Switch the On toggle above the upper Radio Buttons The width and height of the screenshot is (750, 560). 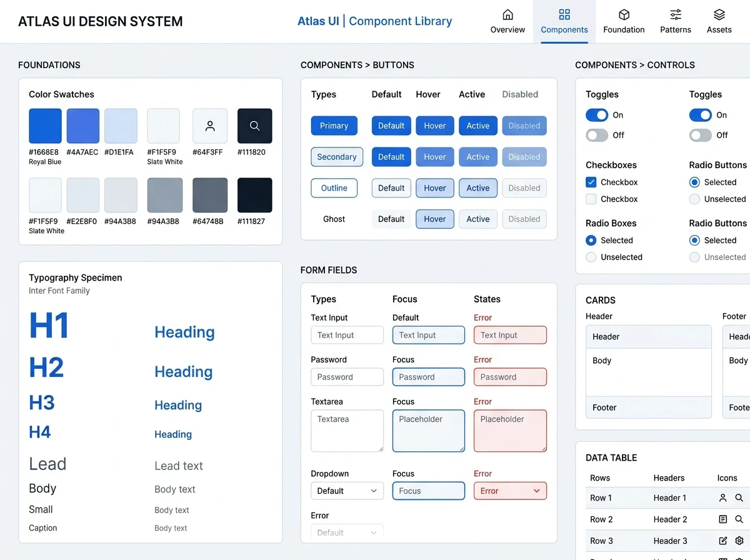pyautogui.click(x=701, y=115)
